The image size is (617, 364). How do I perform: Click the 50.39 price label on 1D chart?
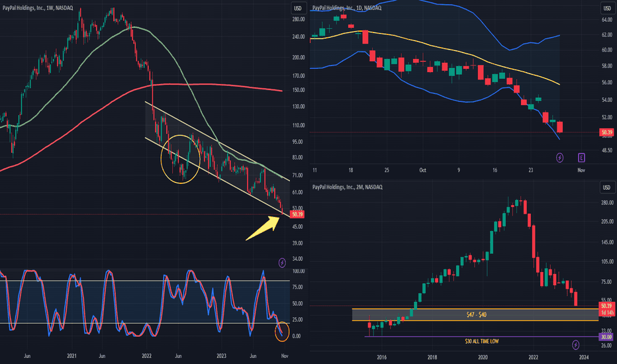point(607,132)
